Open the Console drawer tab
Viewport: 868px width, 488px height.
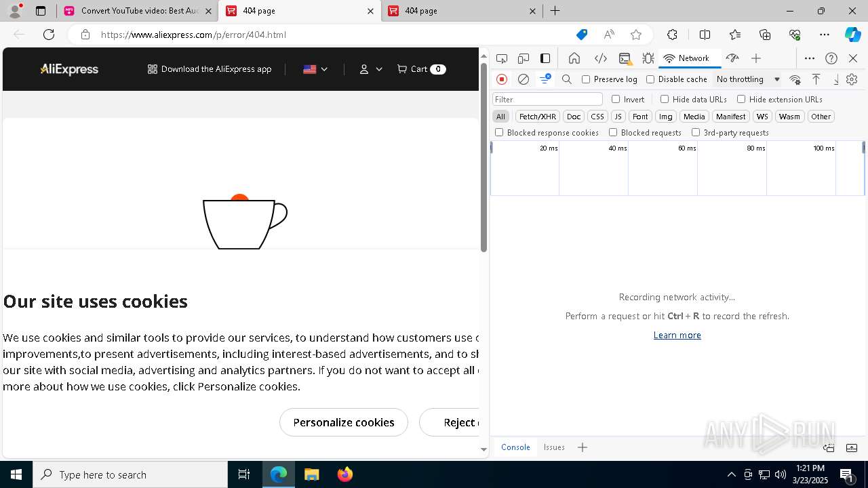[515, 447]
